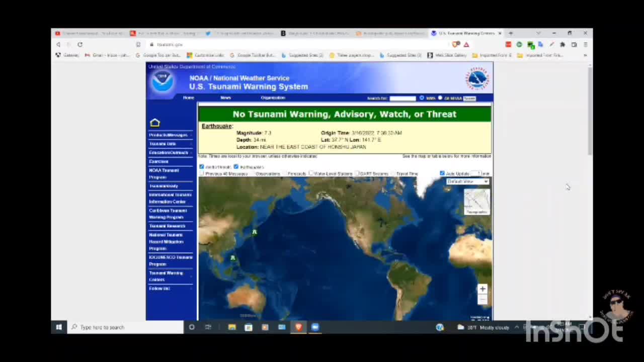Enable the Observations checkbox
The height and width of the screenshot is (362, 644).
click(x=252, y=173)
